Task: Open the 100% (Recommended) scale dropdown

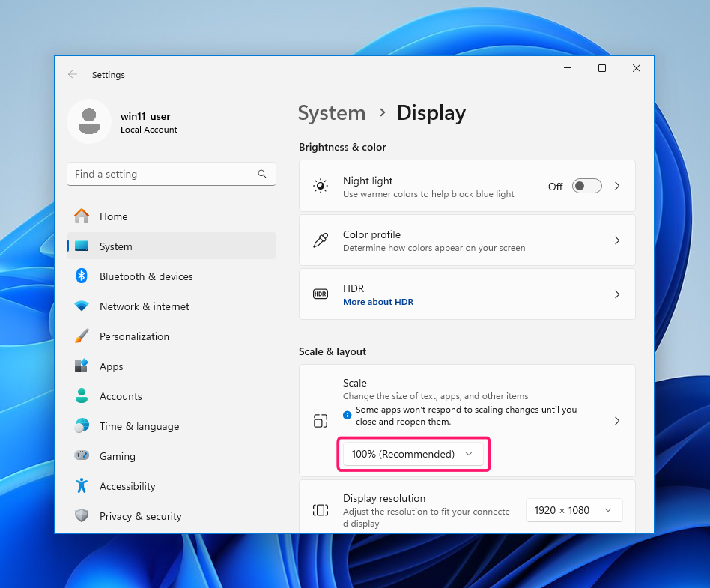Action: (x=413, y=454)
